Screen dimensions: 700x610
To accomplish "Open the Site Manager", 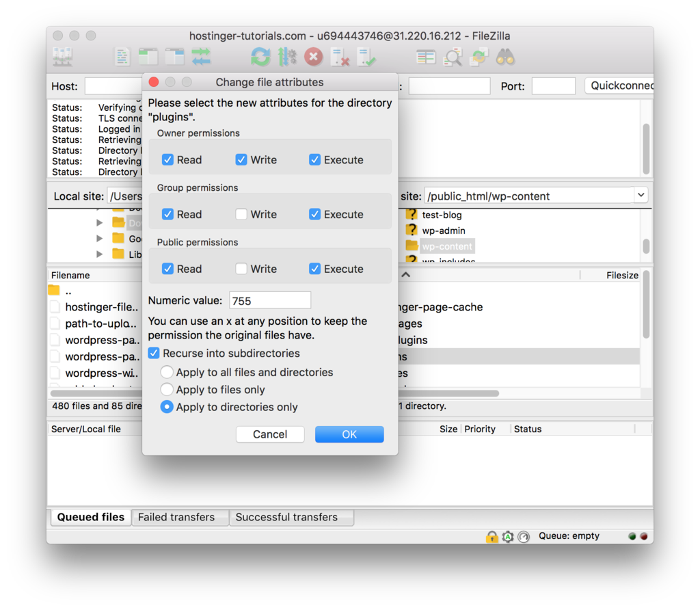I will [63, 57].
